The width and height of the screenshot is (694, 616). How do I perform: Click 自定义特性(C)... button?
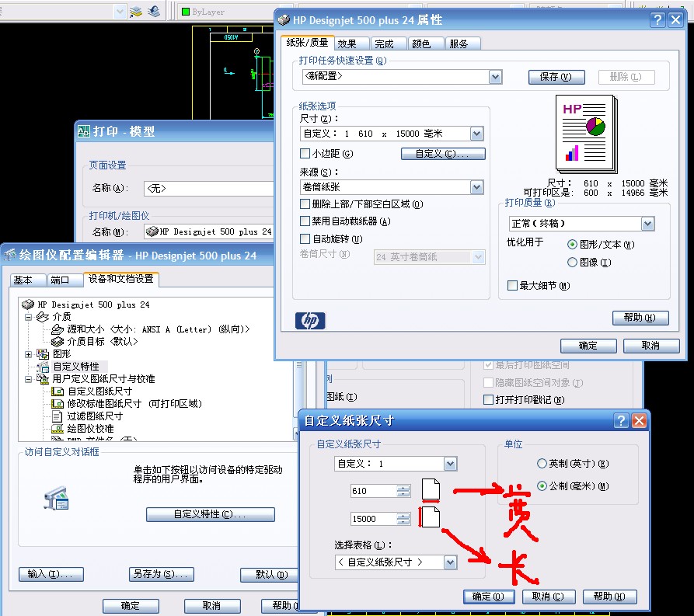tap(211, 514)
